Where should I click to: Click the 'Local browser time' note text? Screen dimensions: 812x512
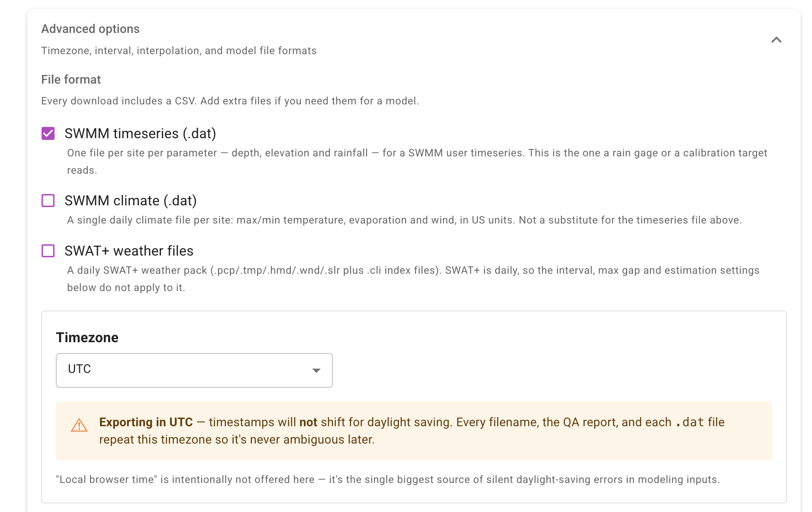388,480
